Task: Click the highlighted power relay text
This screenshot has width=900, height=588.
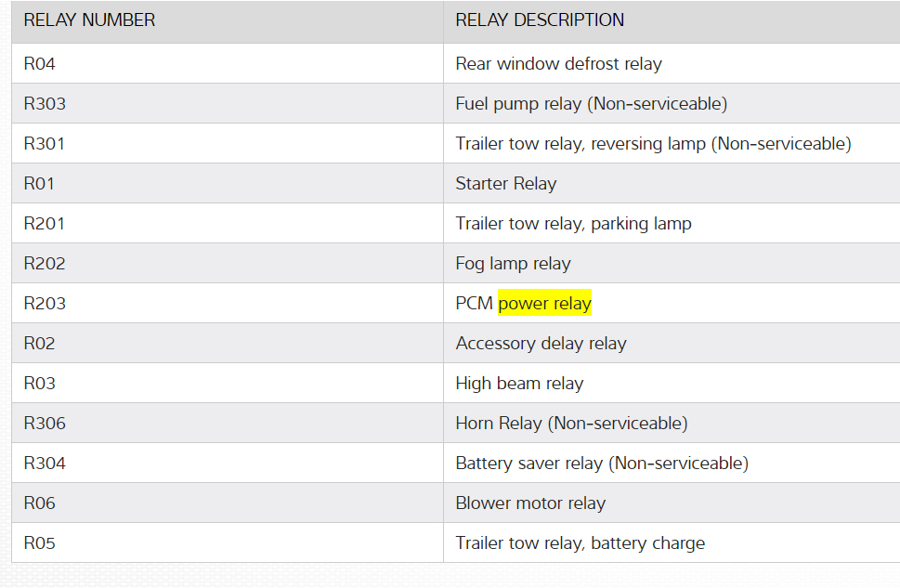Action: pos(544,304)
